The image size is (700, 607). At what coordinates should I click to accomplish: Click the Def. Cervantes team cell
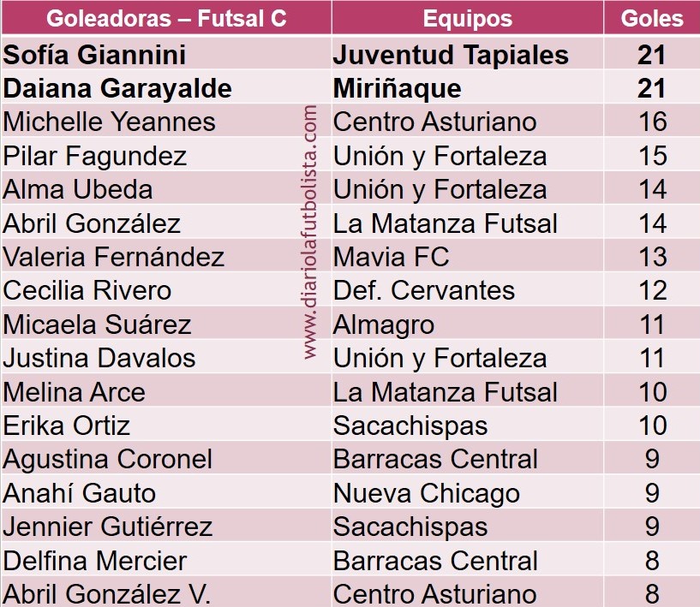(x=468, y=290)
